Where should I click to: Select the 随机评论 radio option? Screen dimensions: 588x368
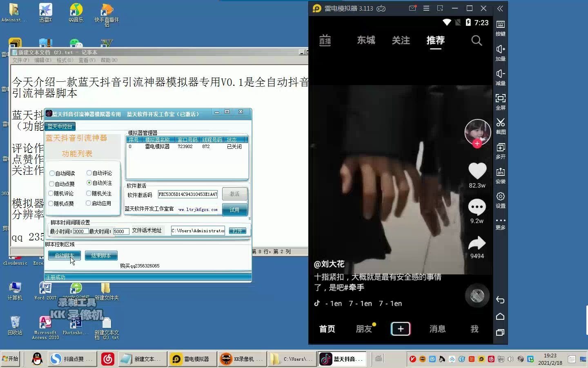click(51, 193)
